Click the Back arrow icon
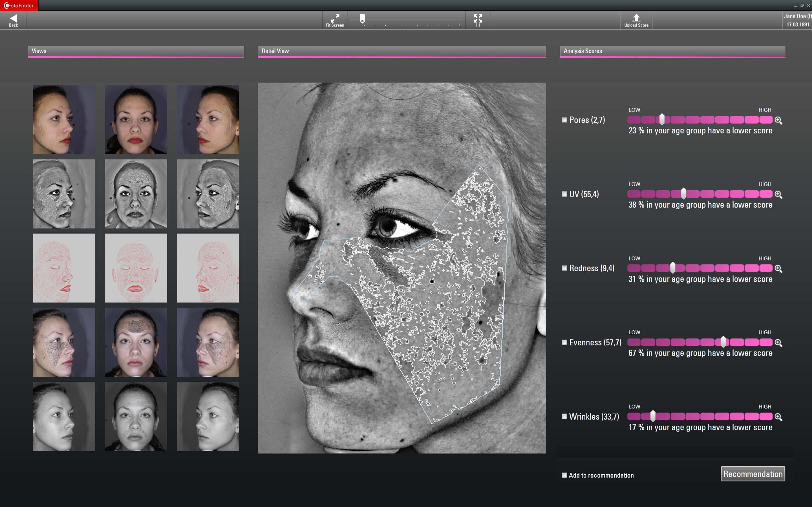 (x=14, y=19)
